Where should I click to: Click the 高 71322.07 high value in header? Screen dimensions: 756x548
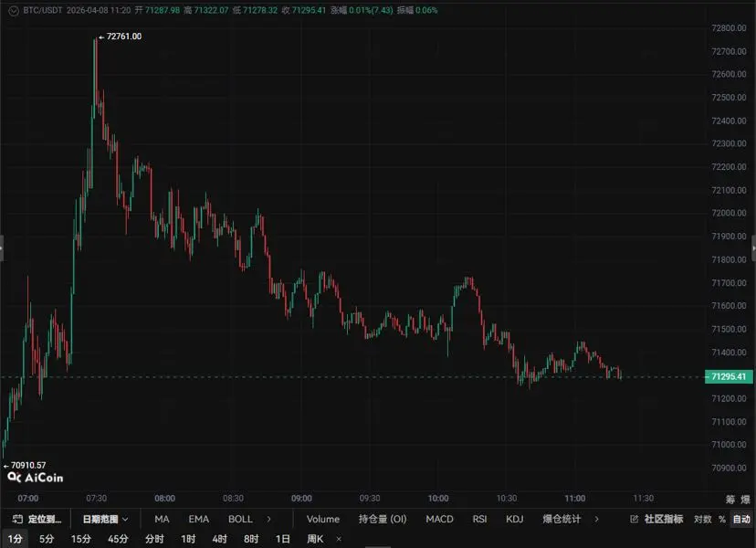205,10
